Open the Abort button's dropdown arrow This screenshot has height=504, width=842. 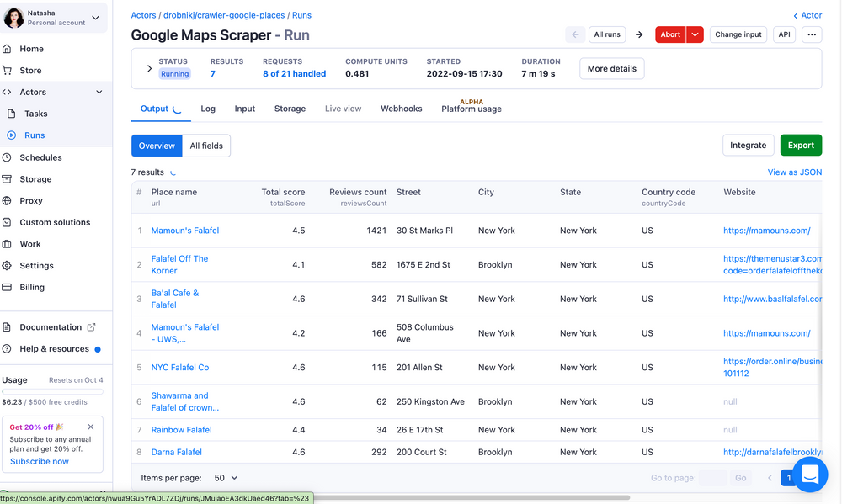coord(694,34)
